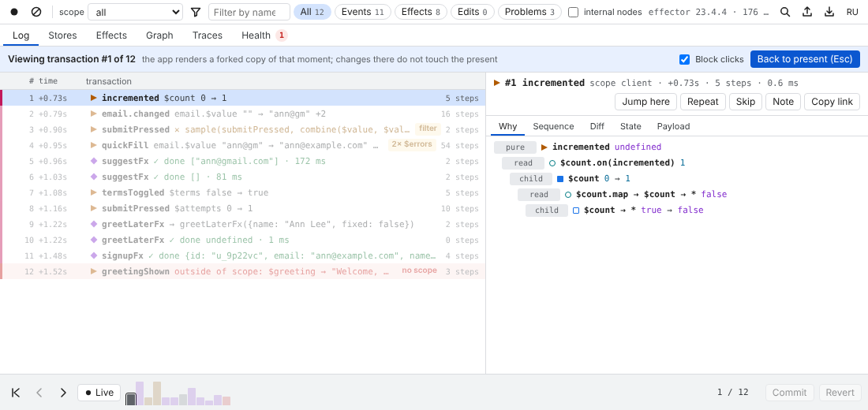This screenshot has height=410, width=868.
Task: Click the Copy link button
Action: [x=832, y=102]
